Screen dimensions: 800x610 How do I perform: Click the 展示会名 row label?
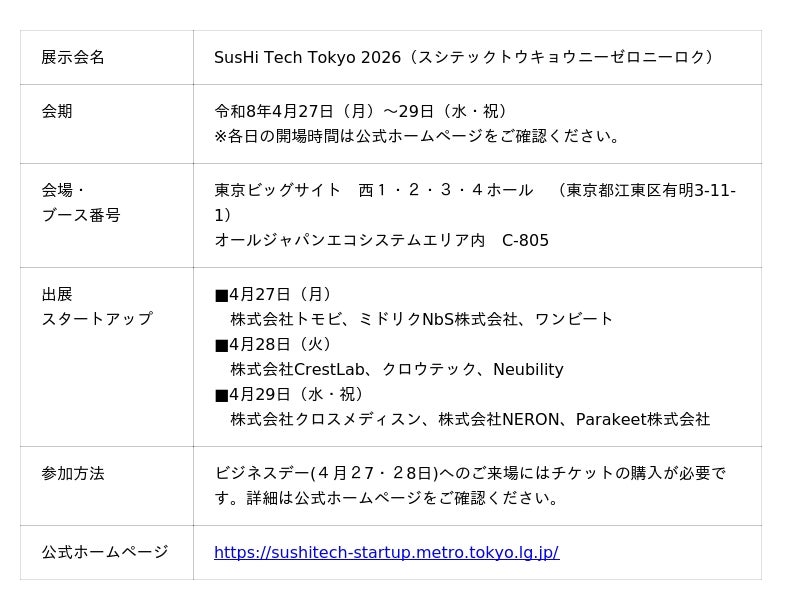tap(73, 57)
